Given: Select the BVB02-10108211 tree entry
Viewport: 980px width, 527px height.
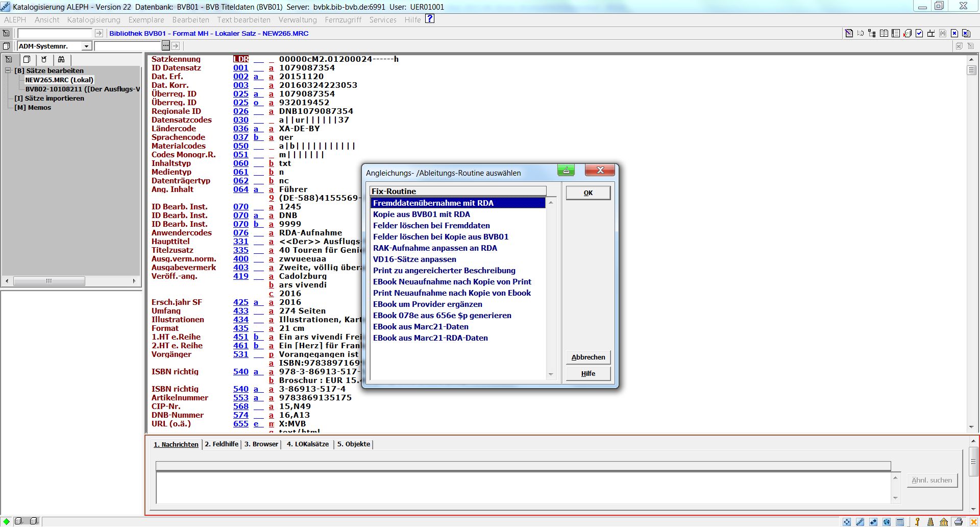Looking at the screenshot, I should (82, 89).
